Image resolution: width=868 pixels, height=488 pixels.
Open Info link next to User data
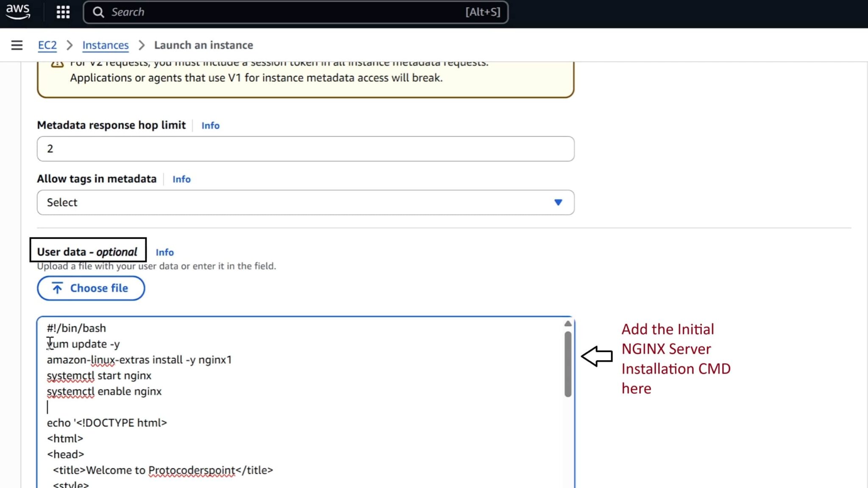point(164,252)
